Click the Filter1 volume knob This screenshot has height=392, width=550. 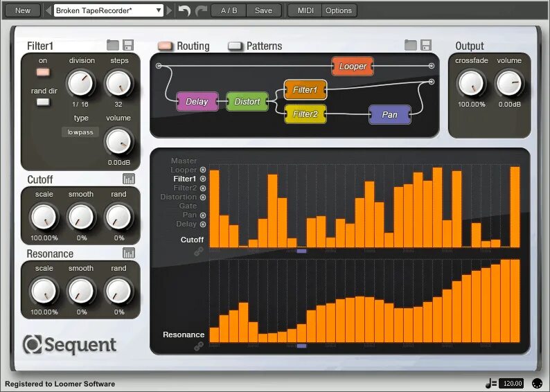[x=118, y=141]
